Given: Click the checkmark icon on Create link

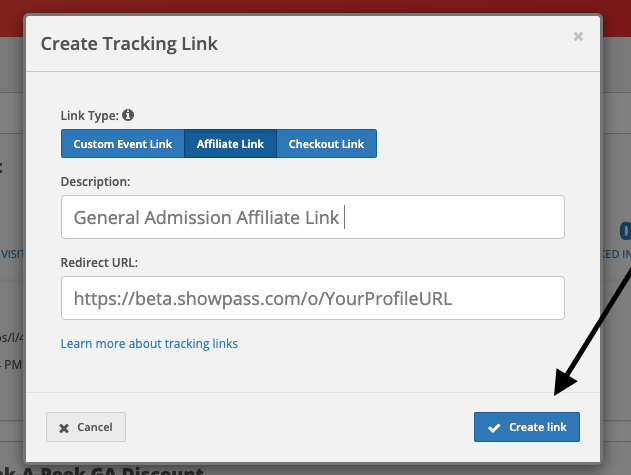Looking at the screenshot, I should (x=494, y=428).
